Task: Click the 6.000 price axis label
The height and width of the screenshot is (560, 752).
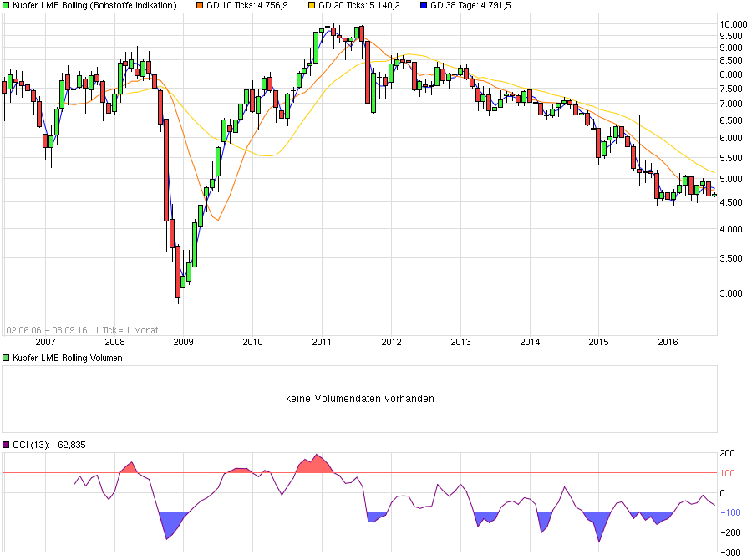Action: (731, 138)
